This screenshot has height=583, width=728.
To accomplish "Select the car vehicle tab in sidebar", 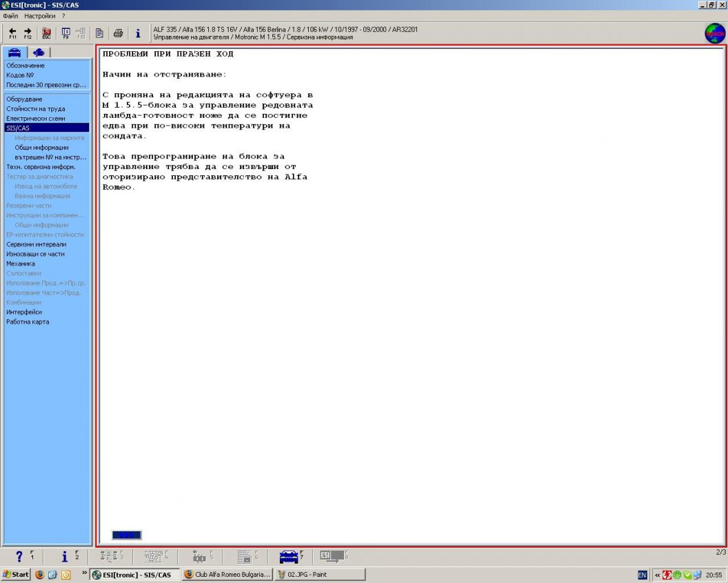I will click(14, 52).
